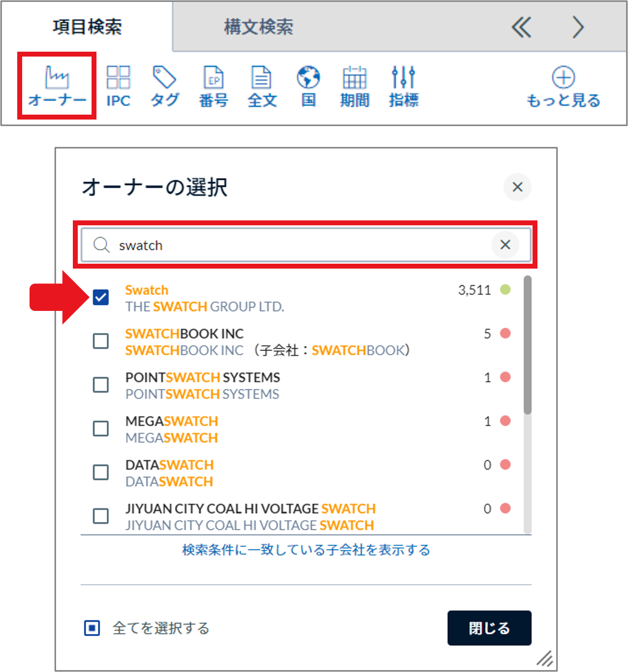Clear the swatch search text

click(x=505, y=244)
